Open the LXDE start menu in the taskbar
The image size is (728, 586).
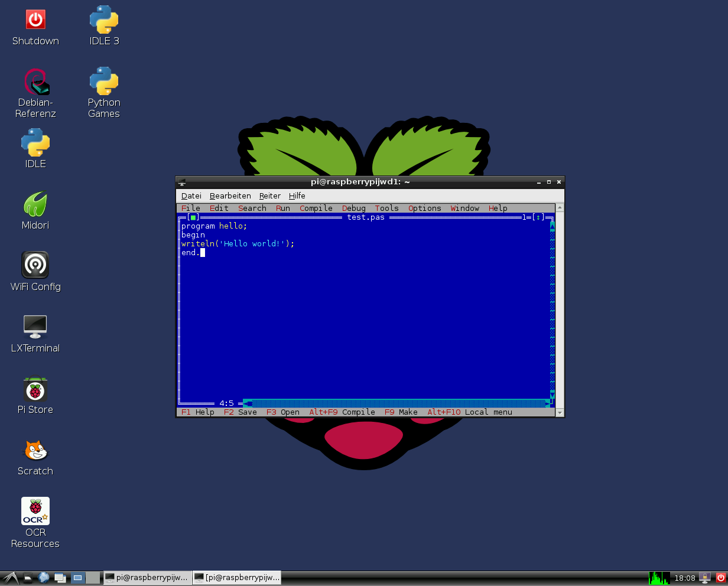[x=10, y=578]
